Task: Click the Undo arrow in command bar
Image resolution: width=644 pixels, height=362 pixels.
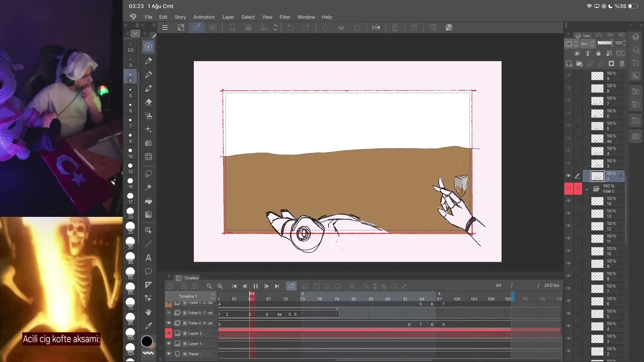Action: pyautogui.click(x=290, y=28)
